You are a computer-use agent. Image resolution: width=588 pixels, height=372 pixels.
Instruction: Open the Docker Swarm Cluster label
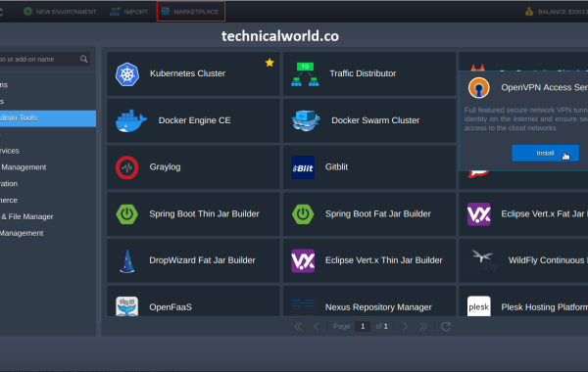[375, 120]
